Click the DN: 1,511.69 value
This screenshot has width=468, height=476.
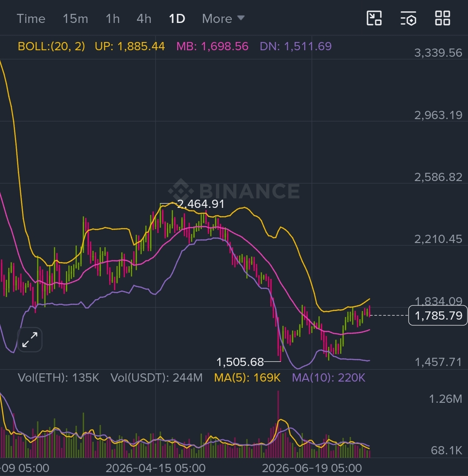point(296,46)
